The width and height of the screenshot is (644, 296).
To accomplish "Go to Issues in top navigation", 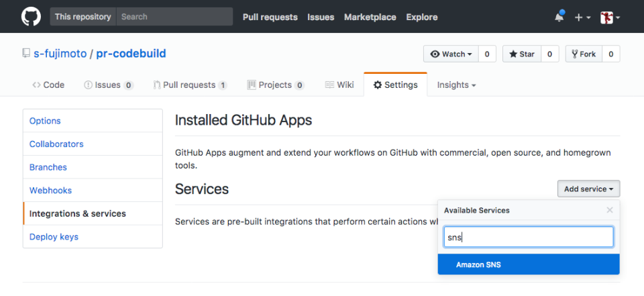I will tap(321, 17).
